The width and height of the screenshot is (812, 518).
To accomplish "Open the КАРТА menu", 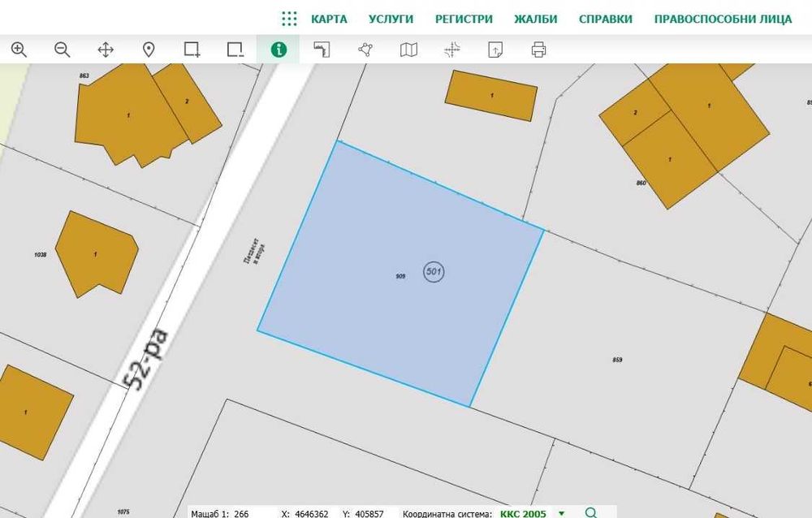I will (329, 19).
